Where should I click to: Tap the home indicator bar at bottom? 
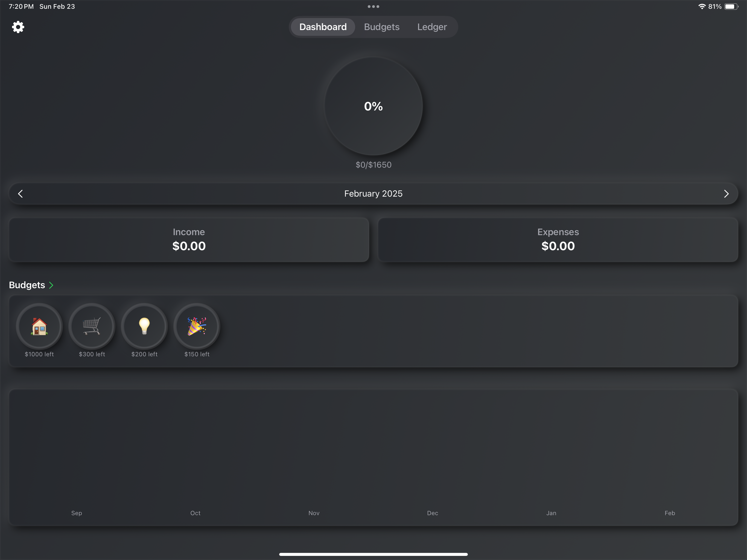point(373,554)
